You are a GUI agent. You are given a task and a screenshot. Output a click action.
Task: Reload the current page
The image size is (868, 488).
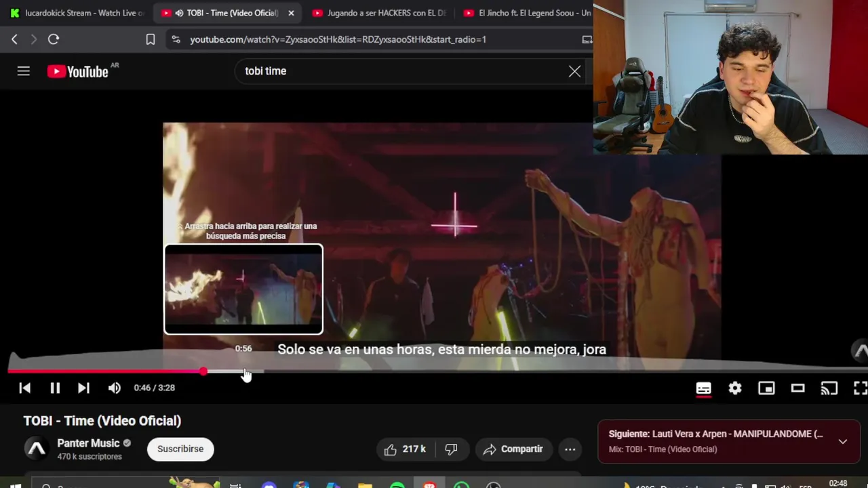pyautogui.click(x=54, y=39)
